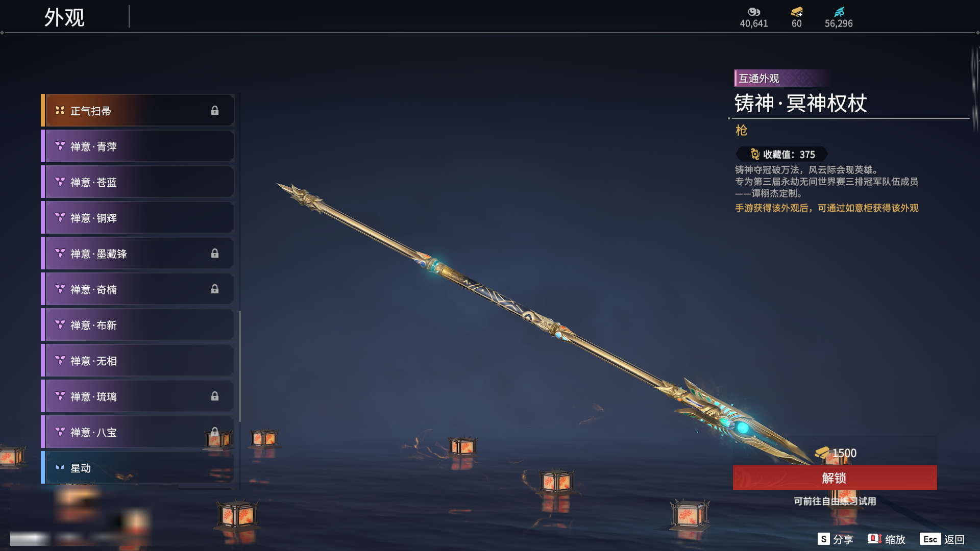The height and width of the screenshot is (551, 980).
Task: Select the 禅意·无相 skin entry
Action: coord(138,361)
